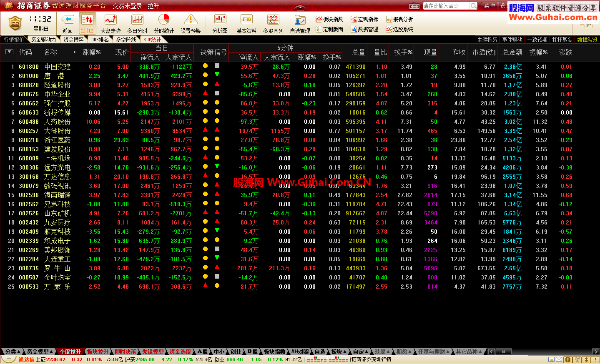The height and width of the screenshot is (364, 600).
Task: Toggle the L1/L2 level switch button
Action: [88, 23]
